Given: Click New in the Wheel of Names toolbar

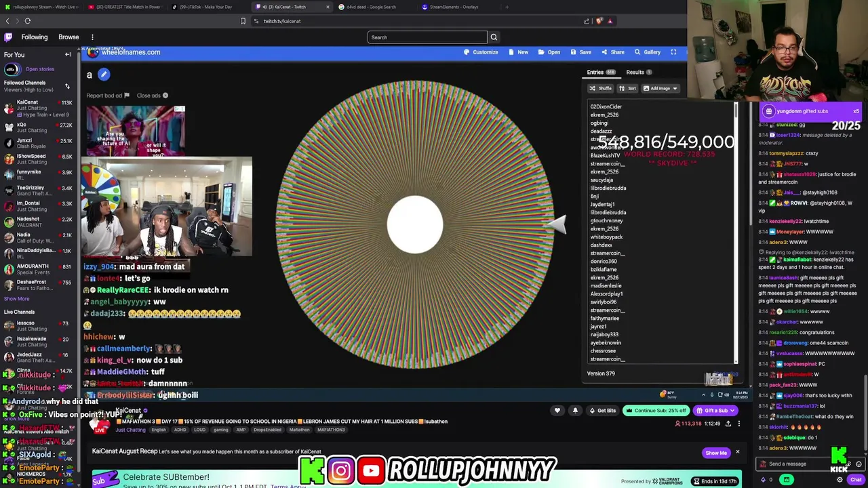Looking at the screenshot, I should (519, 52).
